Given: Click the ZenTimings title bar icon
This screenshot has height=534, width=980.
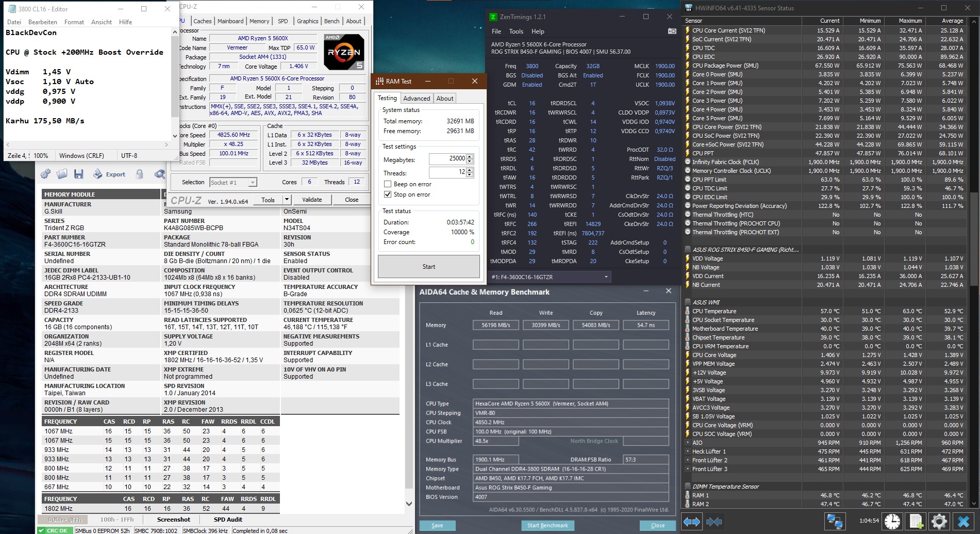Looking at the screenshot, I should [x=493, y=17].
